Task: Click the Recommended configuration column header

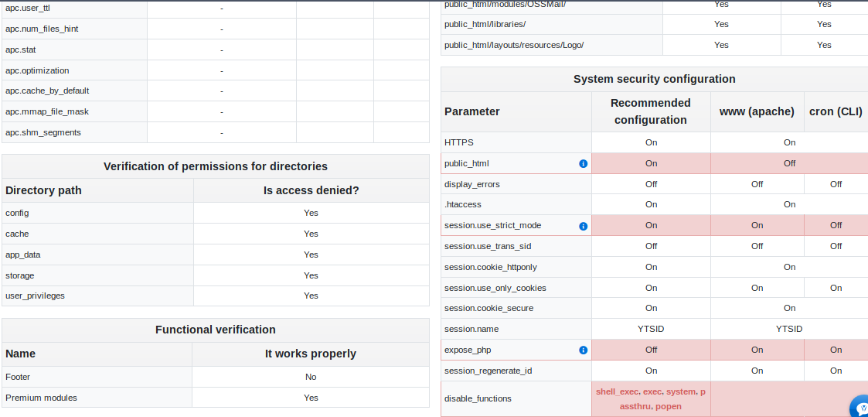Action: (650, 111)
